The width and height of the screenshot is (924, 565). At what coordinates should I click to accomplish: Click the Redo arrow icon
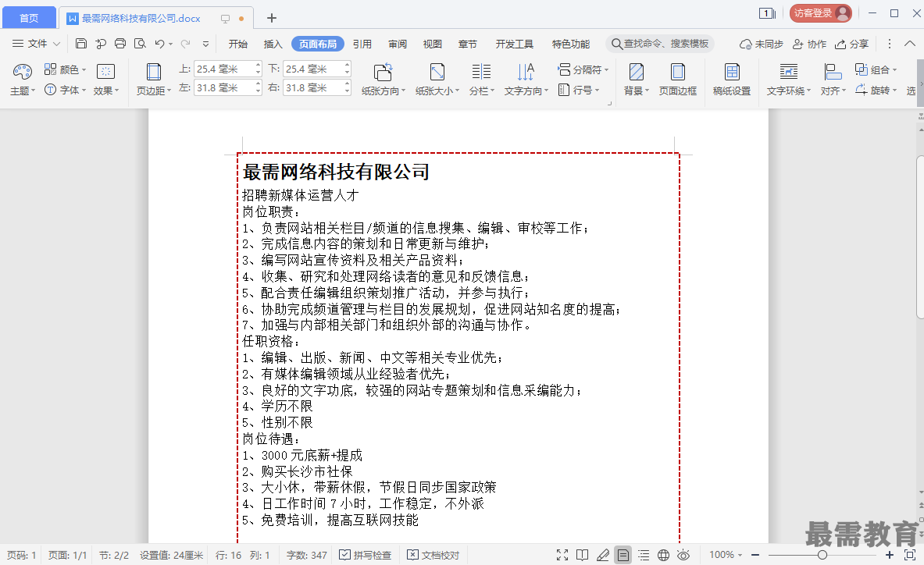tap(185, 44)
